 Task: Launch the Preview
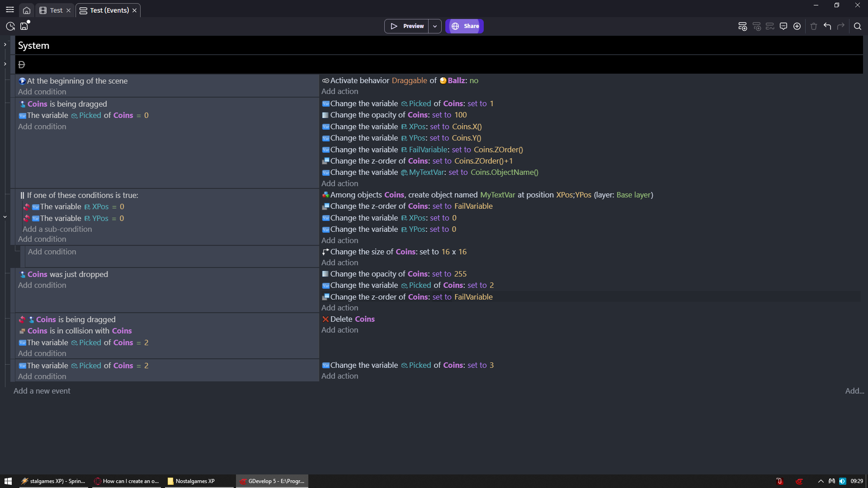(x=407, y=26)
